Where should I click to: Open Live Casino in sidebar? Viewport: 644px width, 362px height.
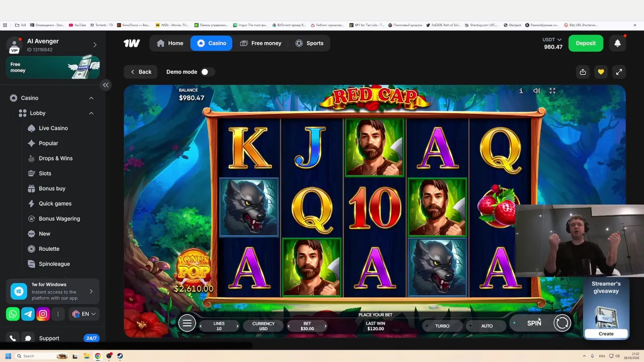click(x=53, y=128)
